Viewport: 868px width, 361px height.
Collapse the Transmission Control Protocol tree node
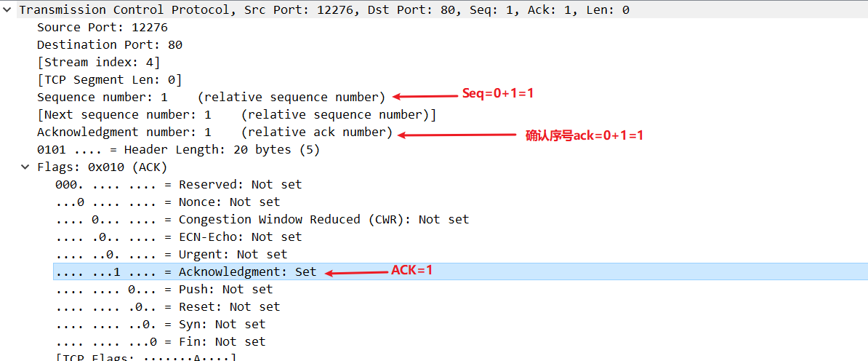(x=7, y=9)
